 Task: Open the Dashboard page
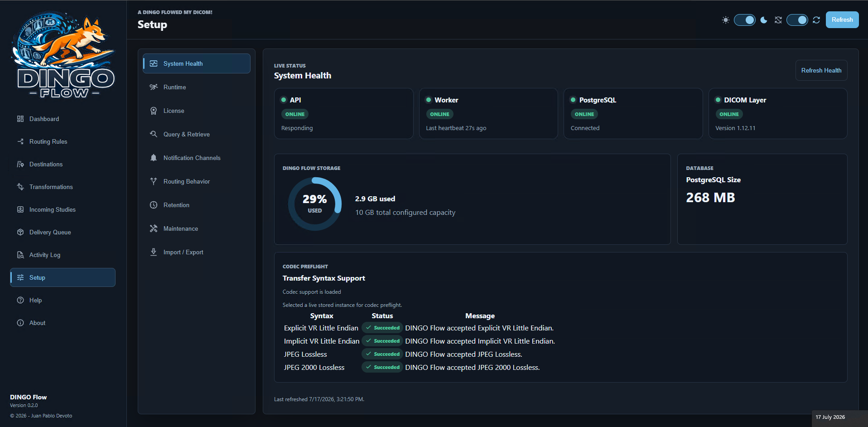pos(63,119)
